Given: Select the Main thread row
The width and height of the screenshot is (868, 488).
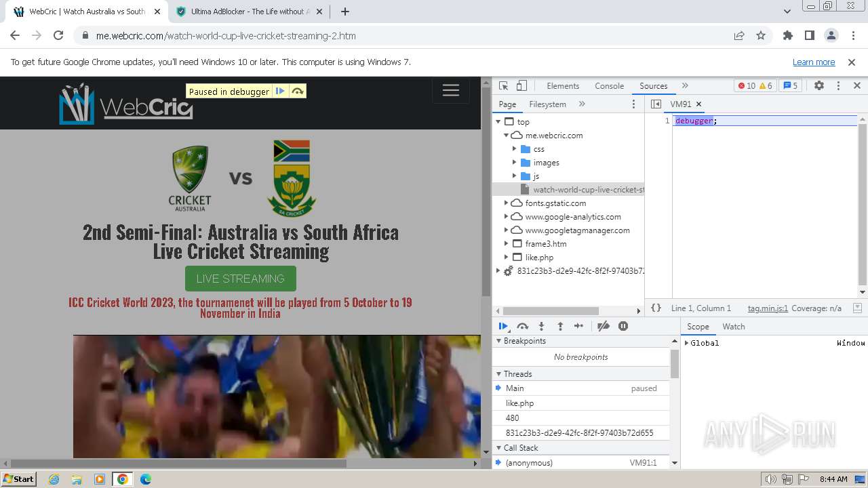Looking at the screenshot, I should tap(581, 388).
